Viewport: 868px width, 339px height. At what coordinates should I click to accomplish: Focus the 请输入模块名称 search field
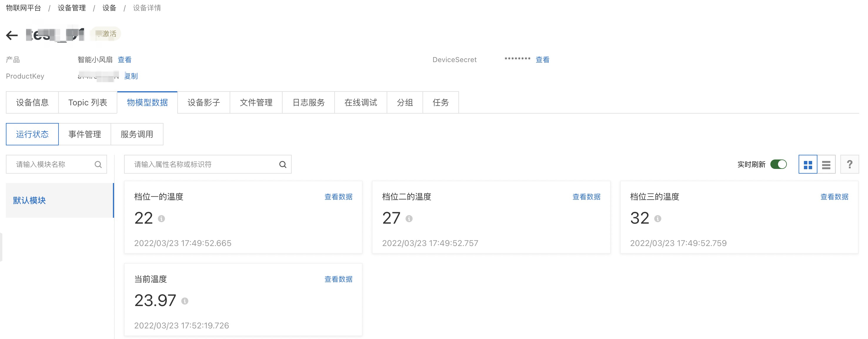coord(57,164)
